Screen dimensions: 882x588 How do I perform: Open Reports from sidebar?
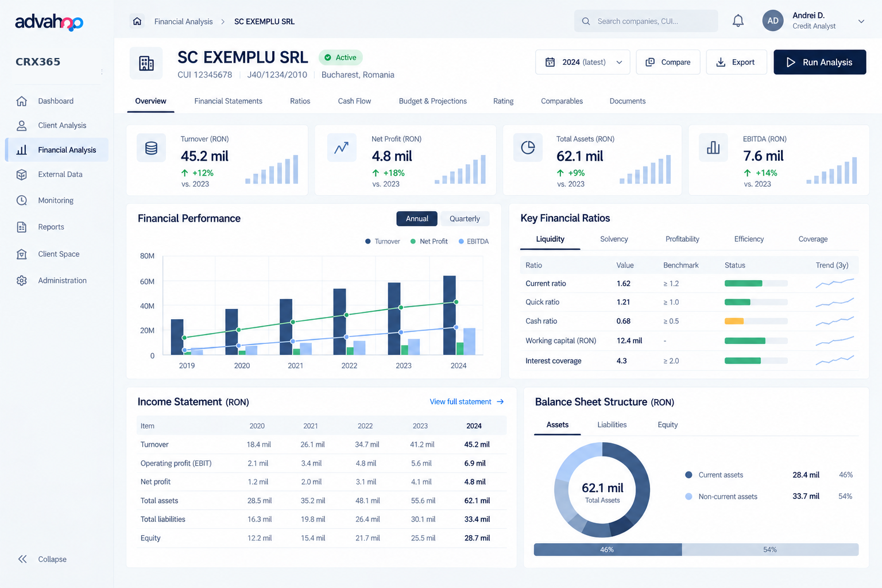(x=56, y=227)
